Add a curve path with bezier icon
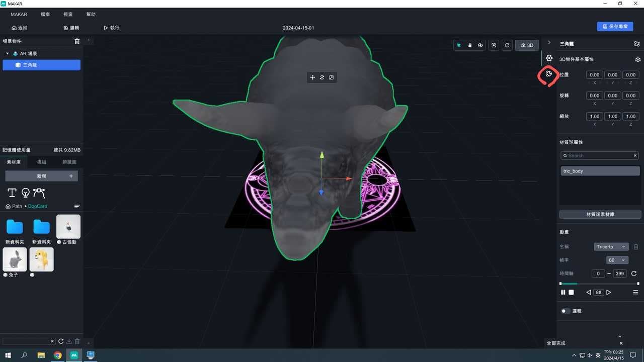 39,193
